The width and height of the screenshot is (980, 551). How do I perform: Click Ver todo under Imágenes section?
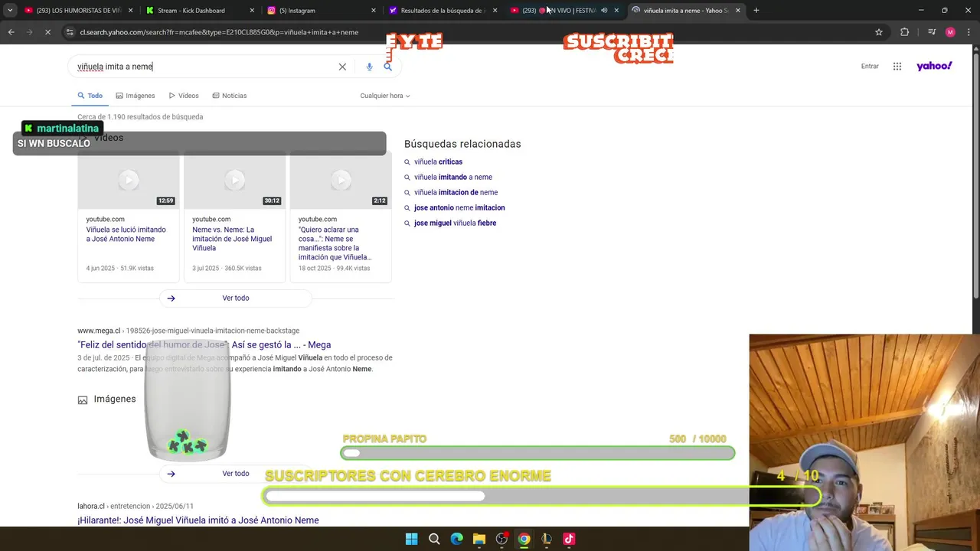point(235,474)
